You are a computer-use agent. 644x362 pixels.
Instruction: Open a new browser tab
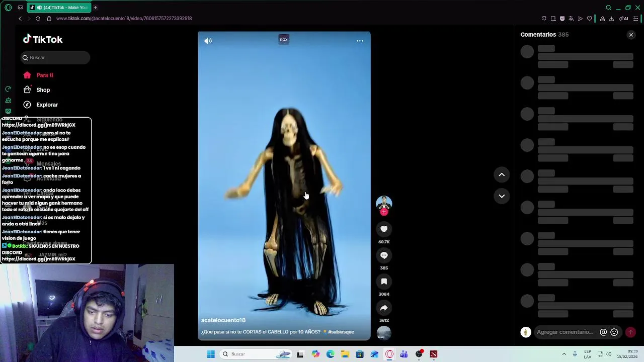click(95, 8)
